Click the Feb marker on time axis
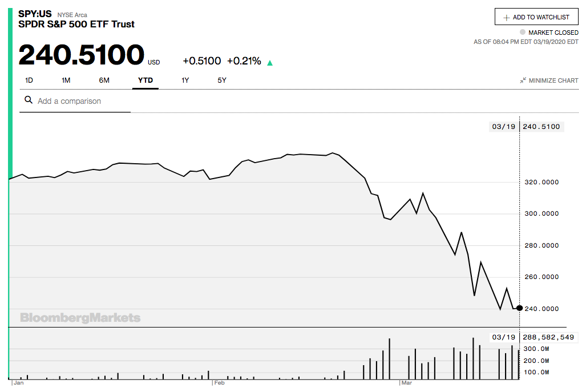This screenshot has height=392, width=586. [220, 383]
